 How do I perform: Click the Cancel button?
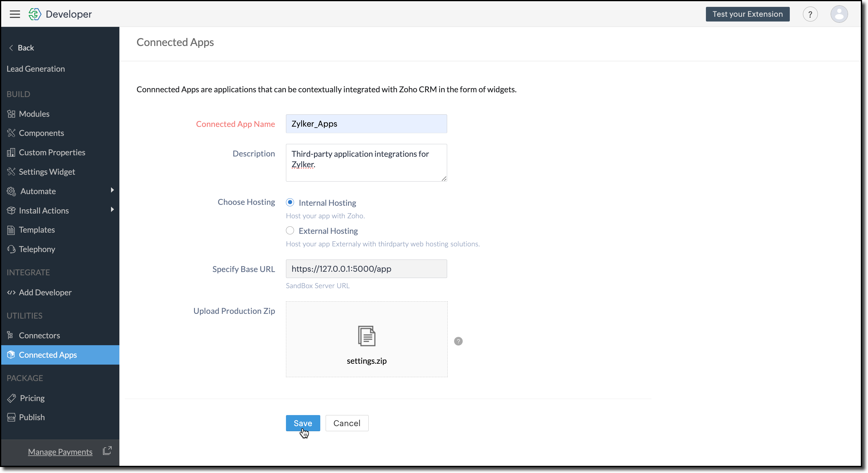(347, 423)
